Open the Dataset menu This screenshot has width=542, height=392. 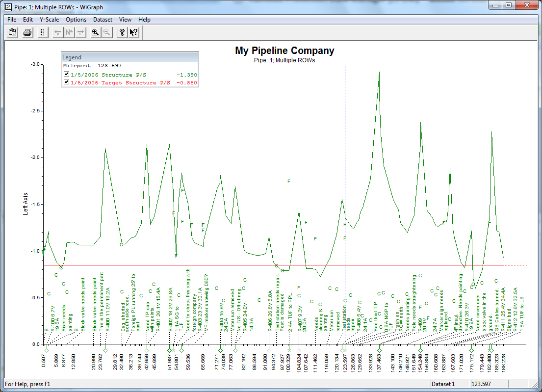(103, 20)
